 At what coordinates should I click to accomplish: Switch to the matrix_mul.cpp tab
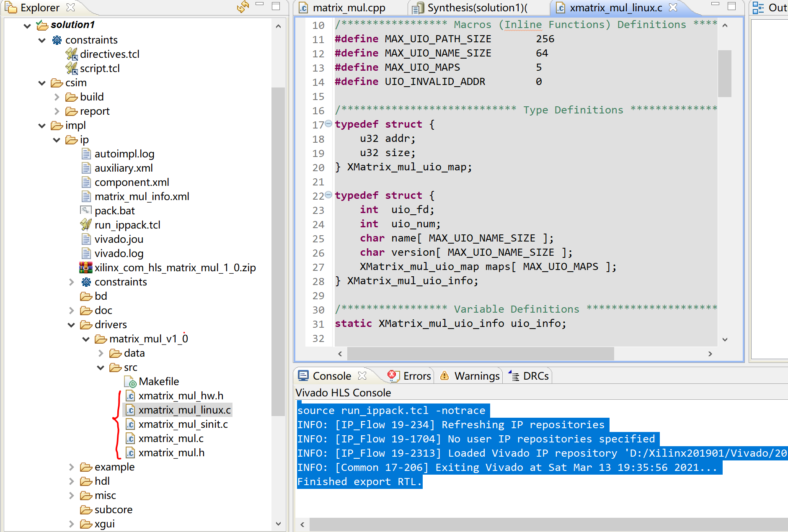(349, 8)
